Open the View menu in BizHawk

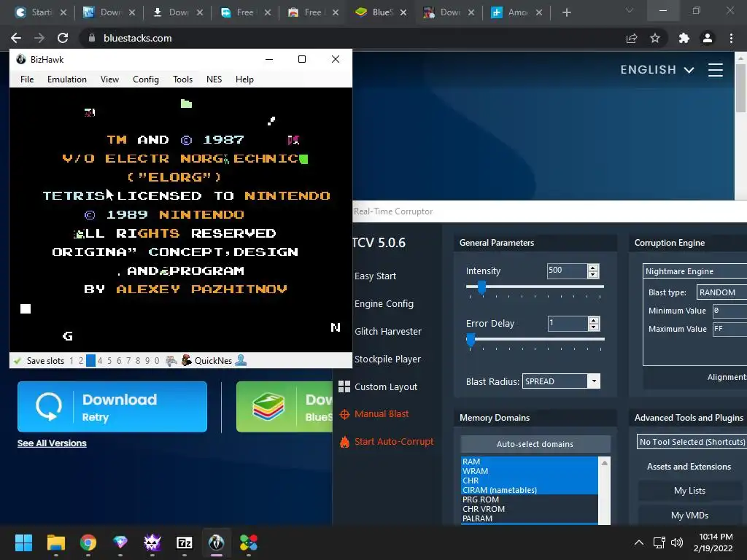click(x=109, y=79)
